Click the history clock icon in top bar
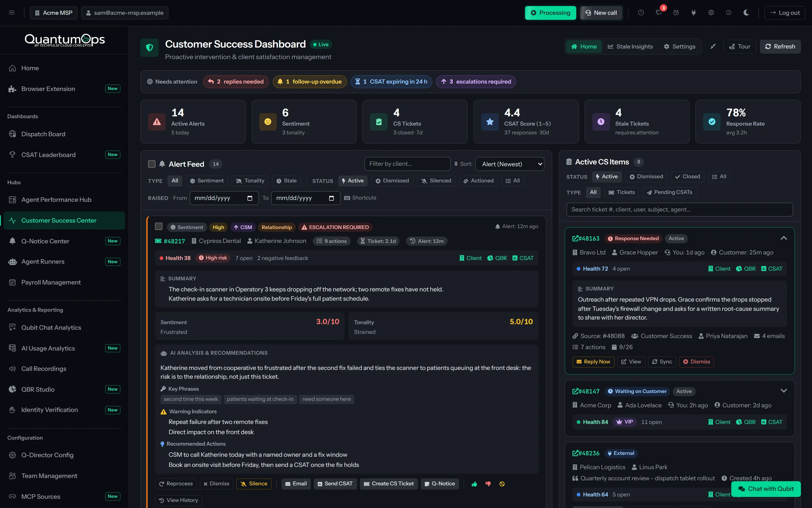812x508 pixels. 641,13
